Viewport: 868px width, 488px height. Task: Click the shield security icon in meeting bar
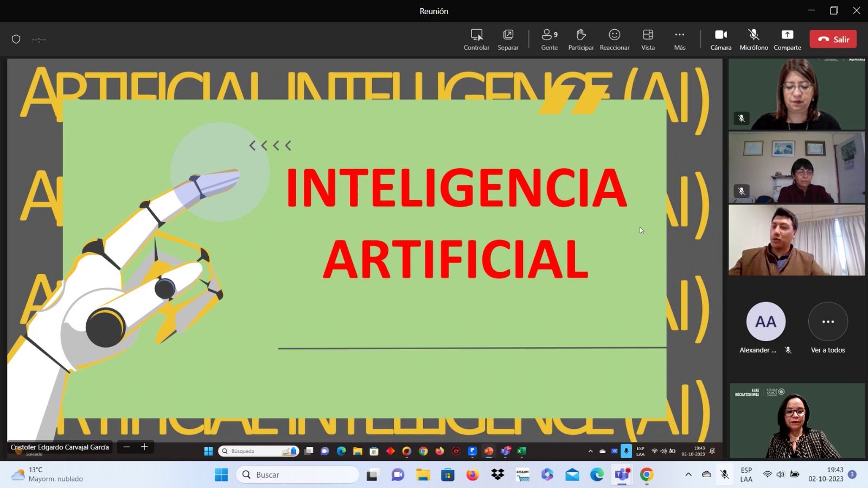[16, 39]
